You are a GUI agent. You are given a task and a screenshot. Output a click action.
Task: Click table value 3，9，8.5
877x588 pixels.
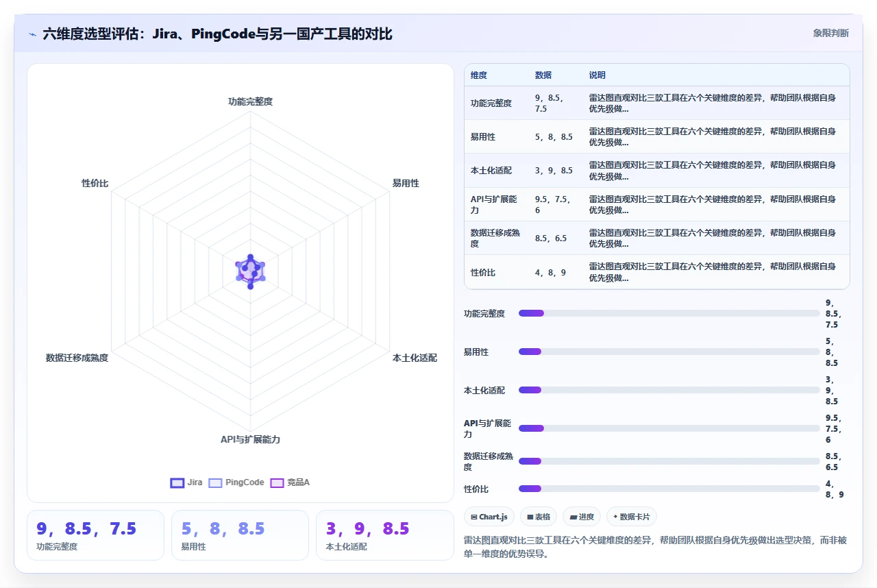pyautogui.click(x=554, y=171)
